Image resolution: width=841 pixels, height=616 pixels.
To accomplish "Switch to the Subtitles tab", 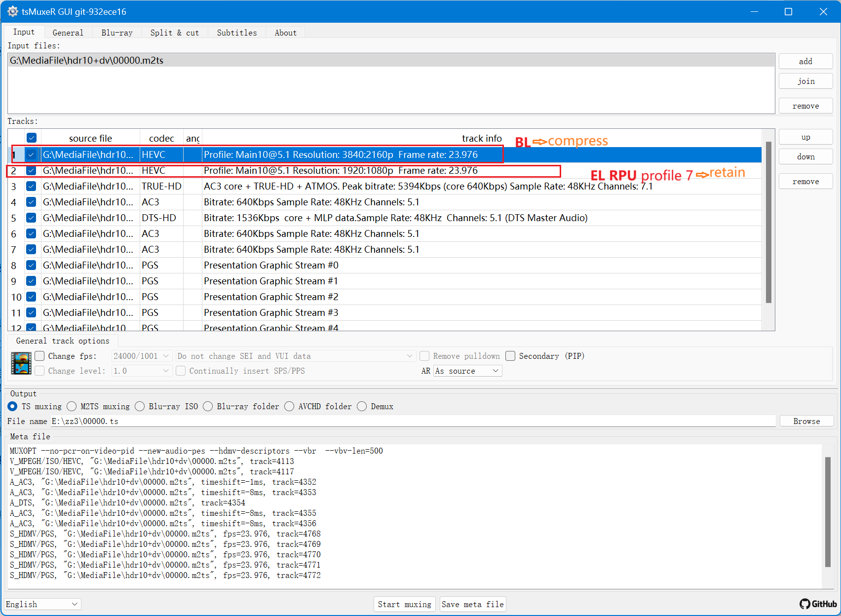I will click(x=237, y=33).
